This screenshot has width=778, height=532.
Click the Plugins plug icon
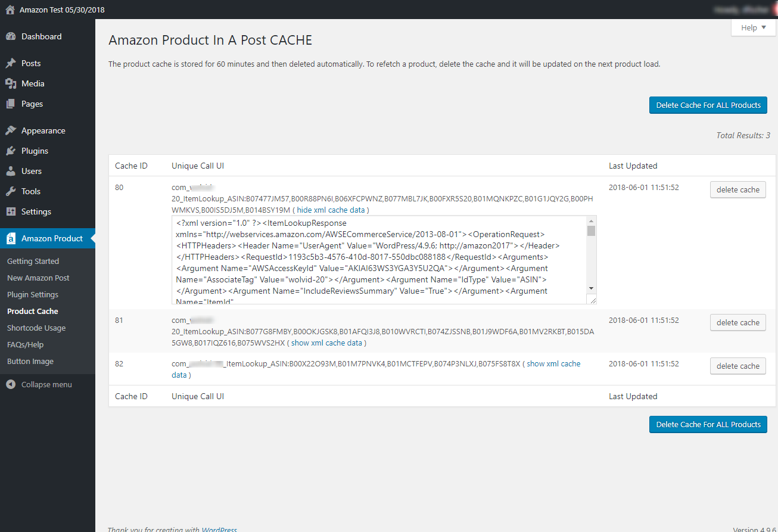point(11,151)
